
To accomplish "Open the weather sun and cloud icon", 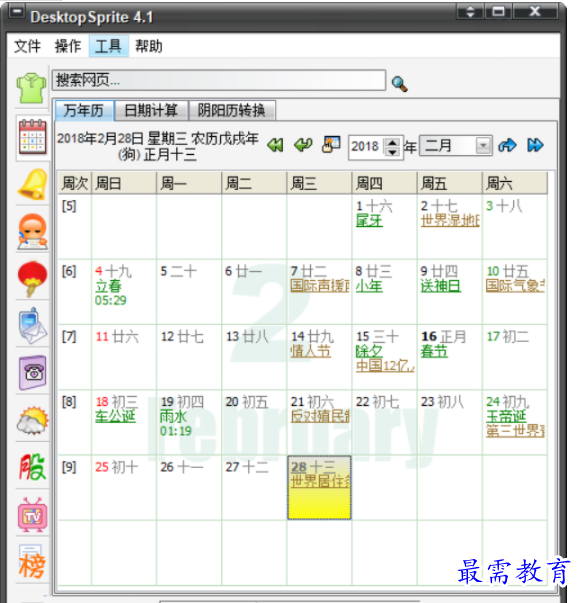I will 33,420.
